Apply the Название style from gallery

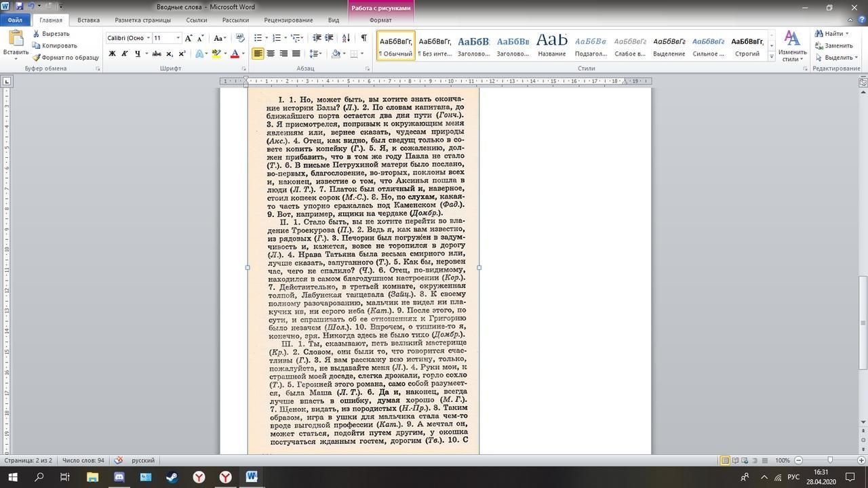[x=551, y=45]
